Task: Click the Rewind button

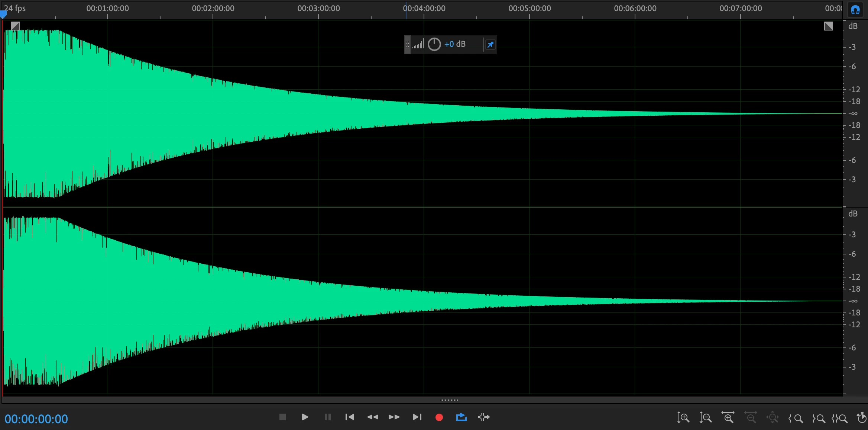Action: 372,417
